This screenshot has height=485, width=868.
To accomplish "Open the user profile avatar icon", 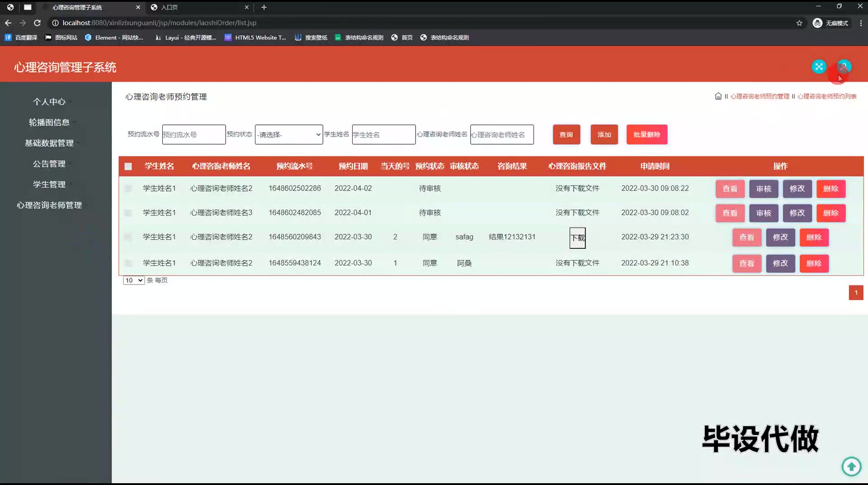I will pos(844,67).
